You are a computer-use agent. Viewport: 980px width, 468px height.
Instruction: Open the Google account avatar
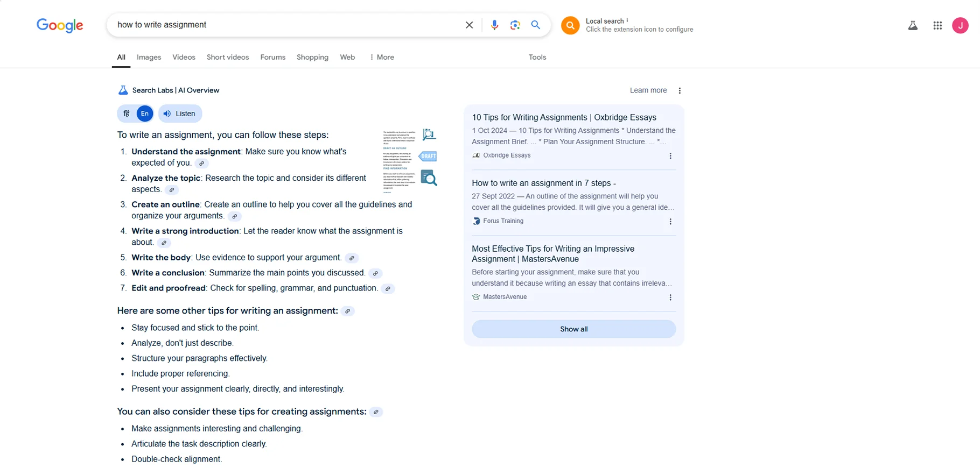point(960,25)
